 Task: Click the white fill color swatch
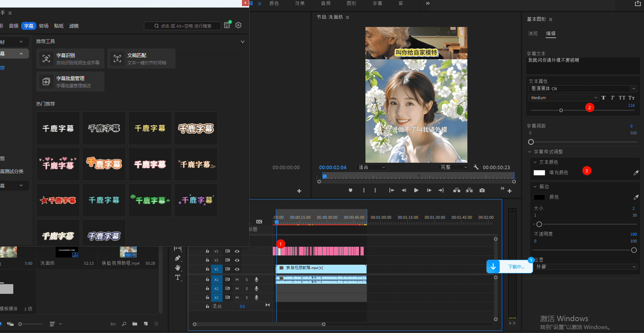click(539, 173)
